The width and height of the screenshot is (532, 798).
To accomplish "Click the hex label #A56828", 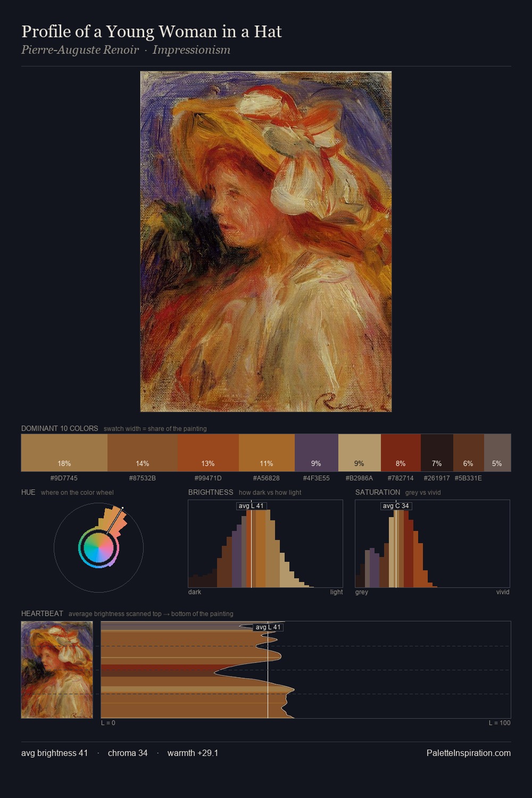I will pos(267,478).
